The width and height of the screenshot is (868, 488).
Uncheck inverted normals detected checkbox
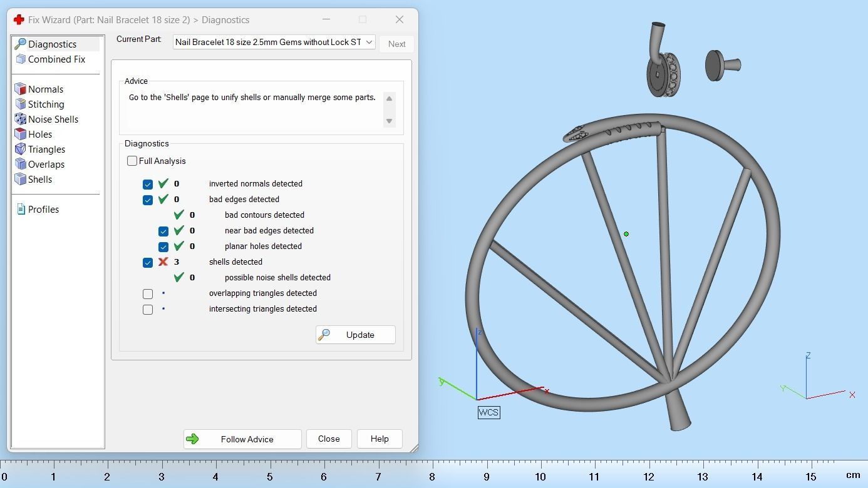click(x=148, y=184)
